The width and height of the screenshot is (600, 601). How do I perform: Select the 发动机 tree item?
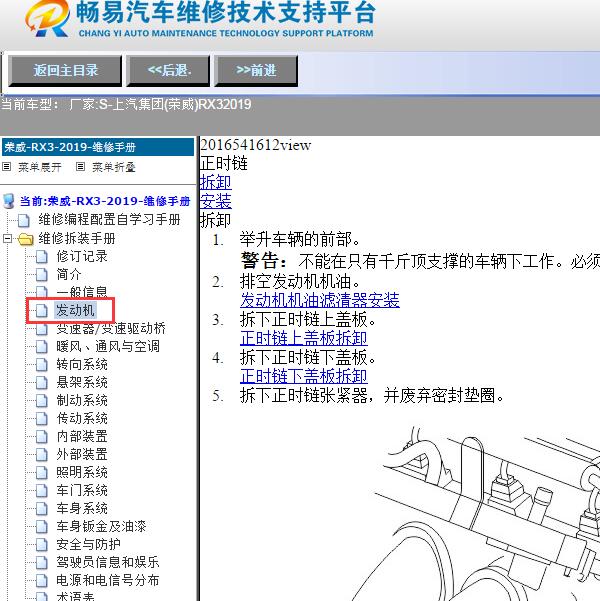[x=76, y=310]
